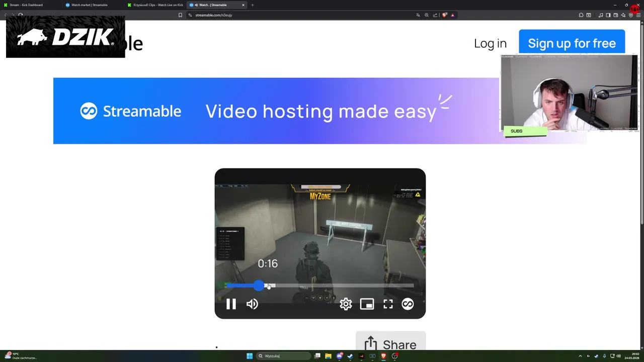Open Brave Shields lion icon
This screenshot has height=362, width=644.
(x=444, y=15)
